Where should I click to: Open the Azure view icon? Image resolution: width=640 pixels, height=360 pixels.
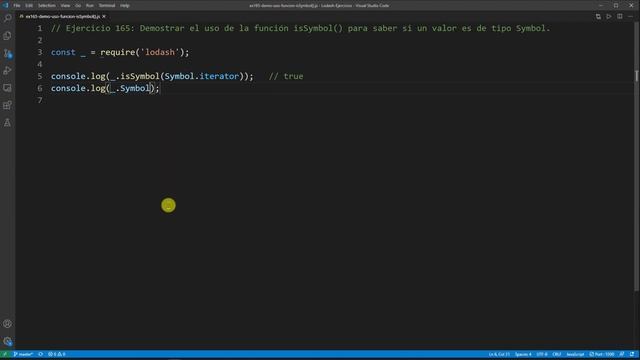coord(7,123)
